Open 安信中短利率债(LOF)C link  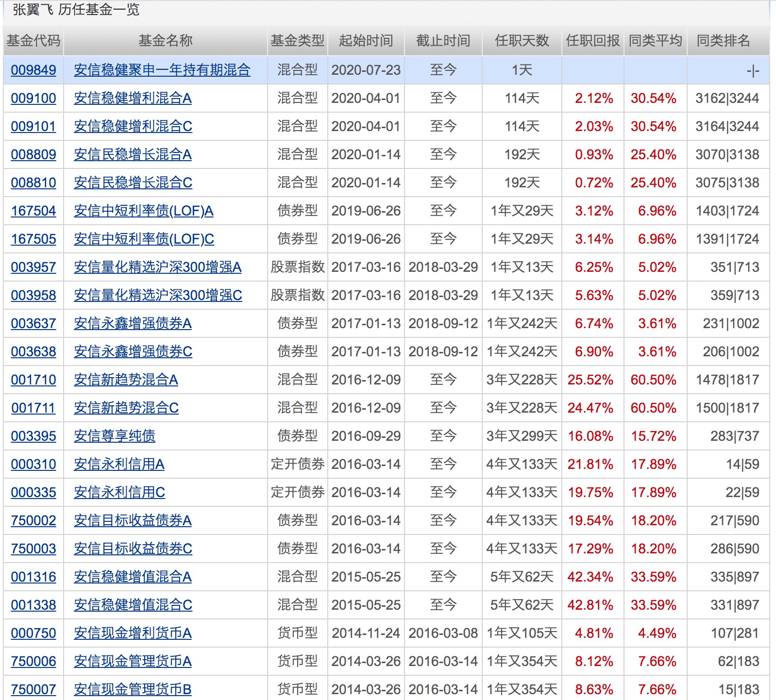point(144,239)
